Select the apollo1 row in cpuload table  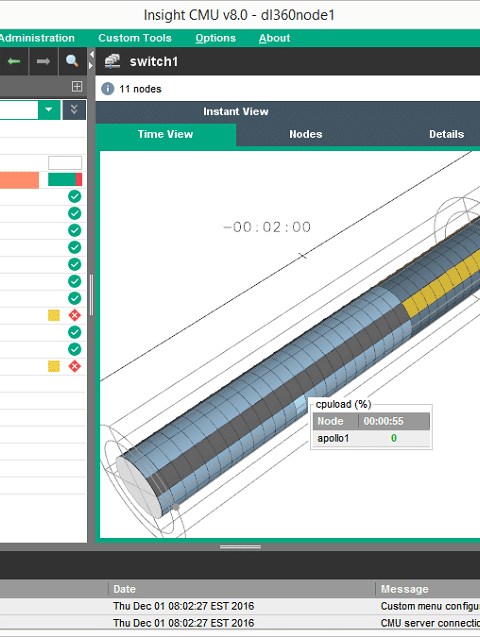371,438
